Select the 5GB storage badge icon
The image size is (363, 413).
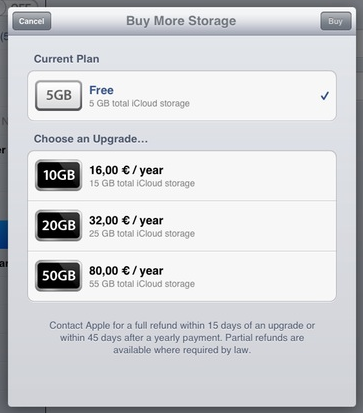point(59,95)
